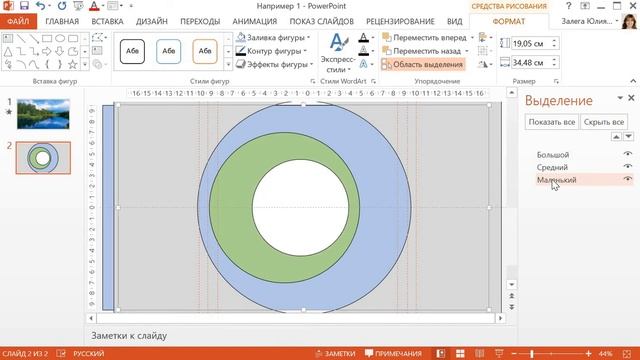The width and height of the screenshot is (640, 360).
Task: Toggle visibility of Маленький object
Action: click(628, 179)
